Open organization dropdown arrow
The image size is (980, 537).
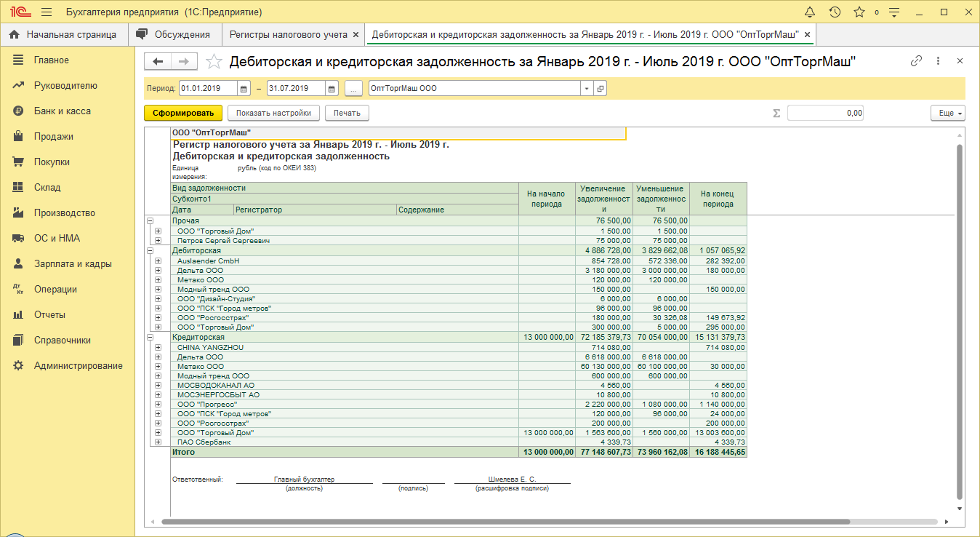[x=587, y=89]
